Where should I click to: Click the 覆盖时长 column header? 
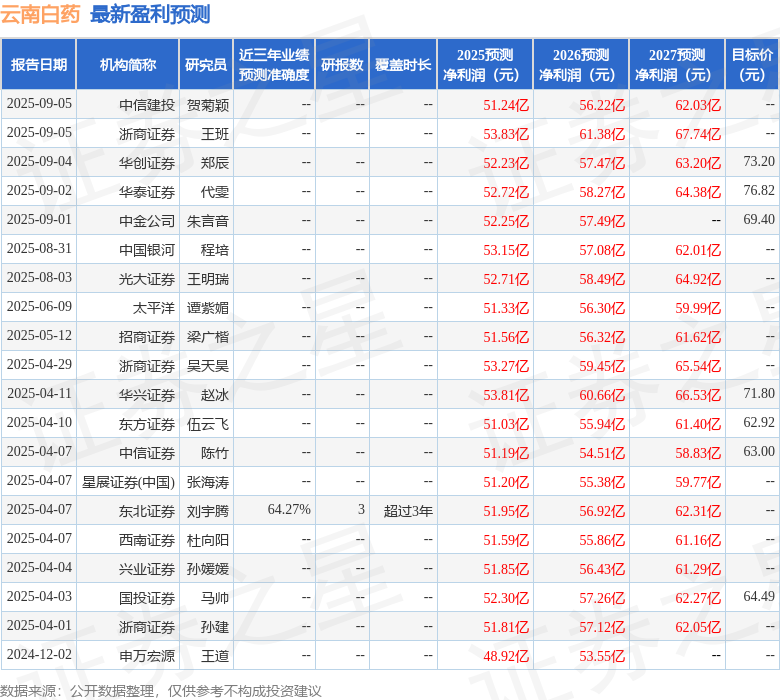[x=403, y=65]
